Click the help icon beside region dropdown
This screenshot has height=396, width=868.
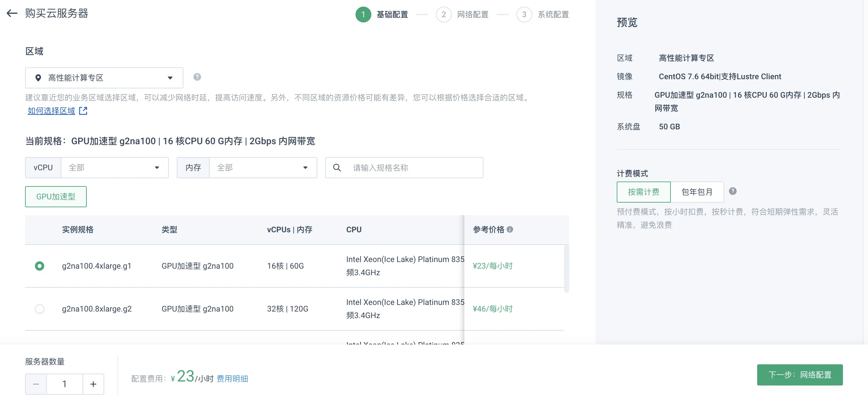coord(197,77)
